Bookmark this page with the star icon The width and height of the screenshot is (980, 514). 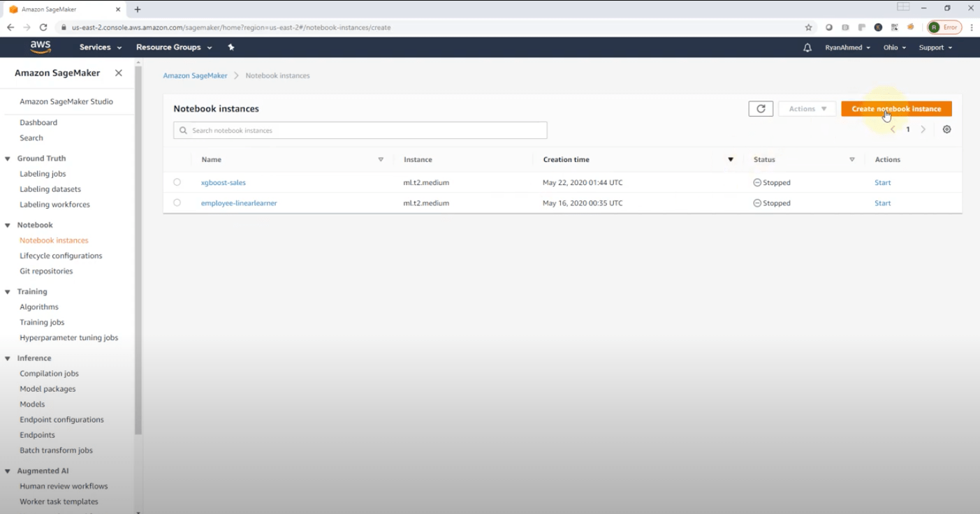[808, 27]
